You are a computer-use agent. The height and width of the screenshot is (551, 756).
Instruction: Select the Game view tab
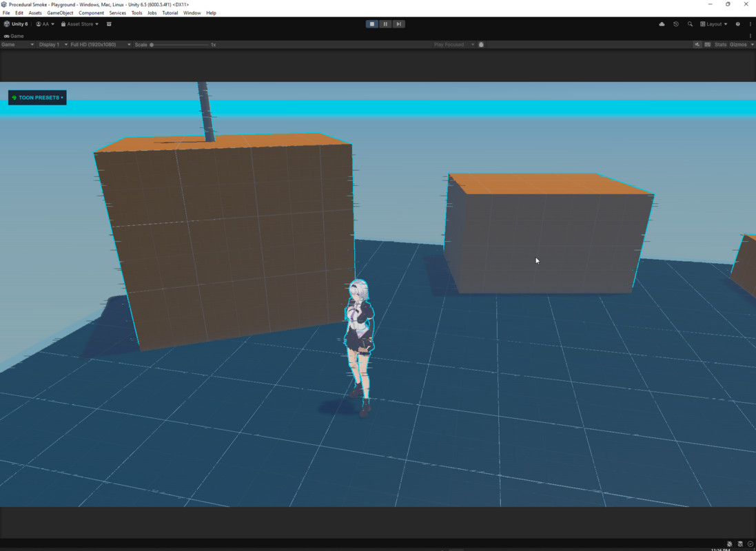click(x=14, y=36)
